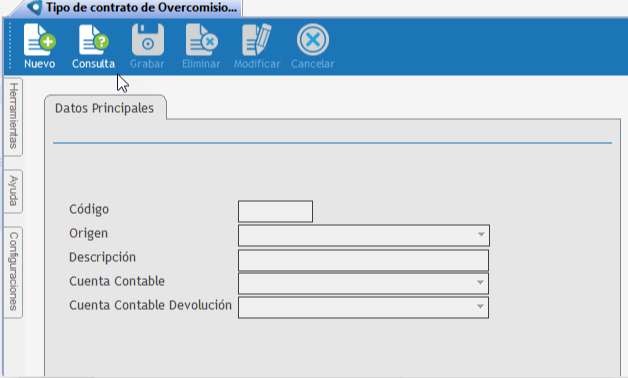Viewport: 628px width, 378px height.
Task: Open the Origen dropdown
Action: 364,235
